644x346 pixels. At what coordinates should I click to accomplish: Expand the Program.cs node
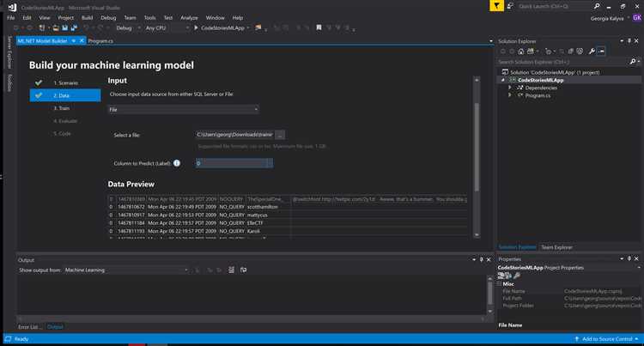click(510, 95)
